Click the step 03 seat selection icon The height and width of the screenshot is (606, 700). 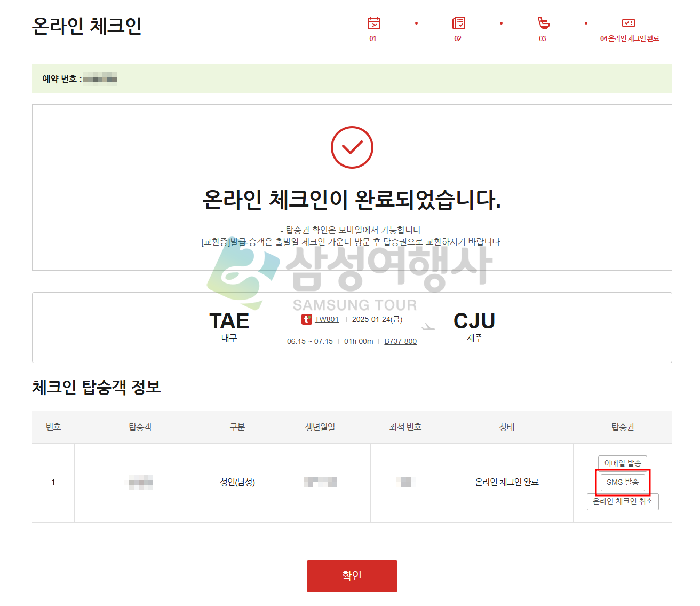click(543, 23)
